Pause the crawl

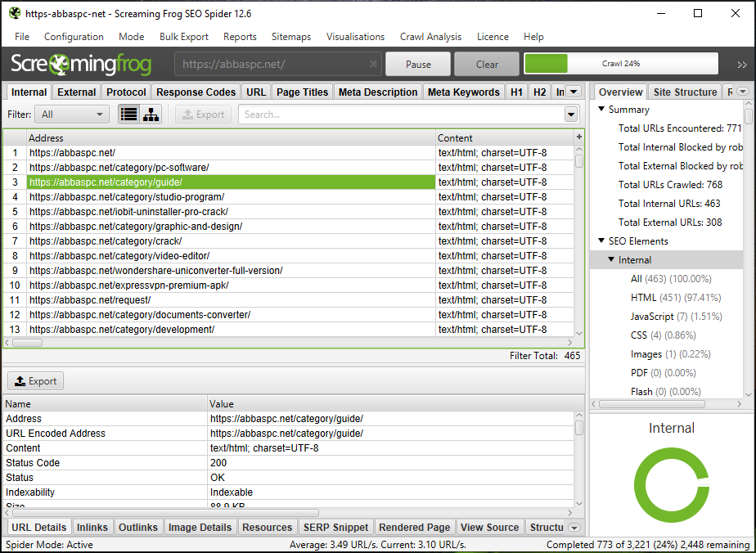pyautogui.click(x=418, y=64)
